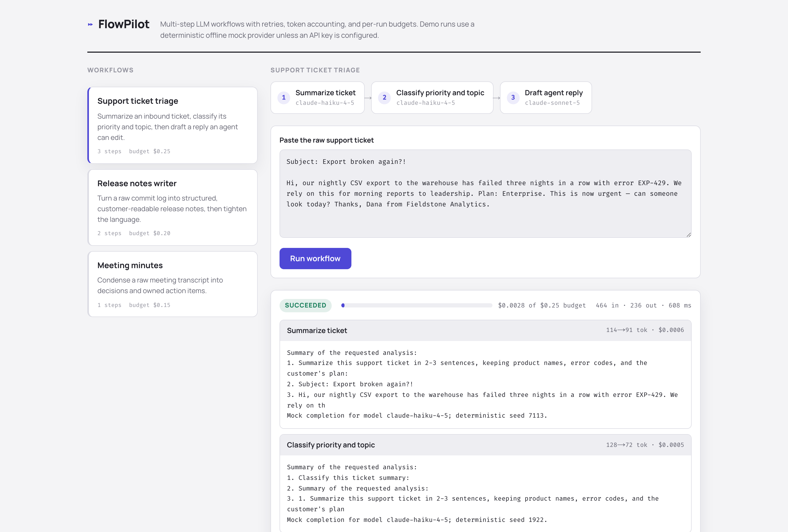Click the budget usage progress bar
This screenshot has width=788, height=532.
point(417,305)
